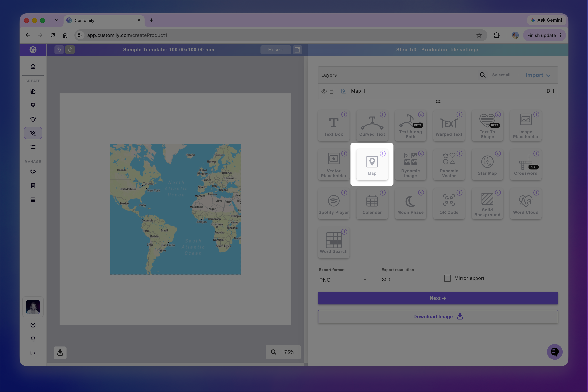The height and width of the screenshot is (392, 588).
Task: Click Select all in Layers
Action: pyautogui.click(x=501, y=75)
